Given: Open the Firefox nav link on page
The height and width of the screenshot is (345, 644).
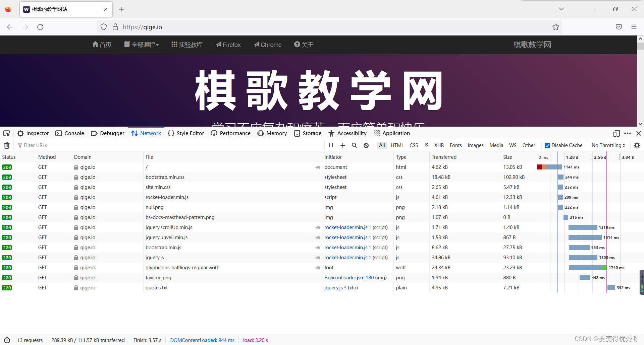Looking at the screenshot, I should pos(228,45).
